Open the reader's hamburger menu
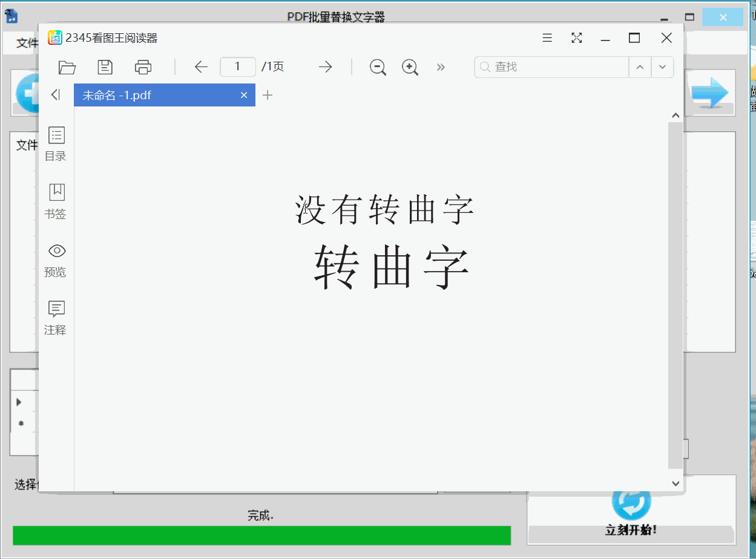Viewport: 756px width, 559px height. (x=547, y=38)
